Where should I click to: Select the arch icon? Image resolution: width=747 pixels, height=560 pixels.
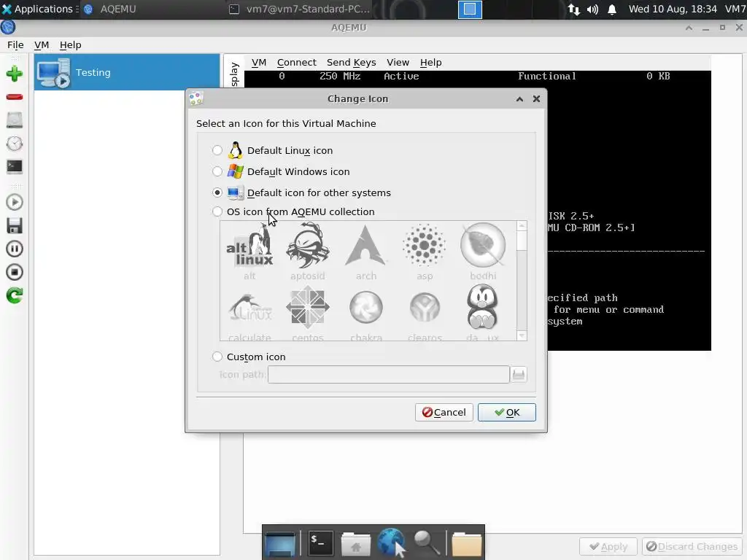[x=366, y=252]
